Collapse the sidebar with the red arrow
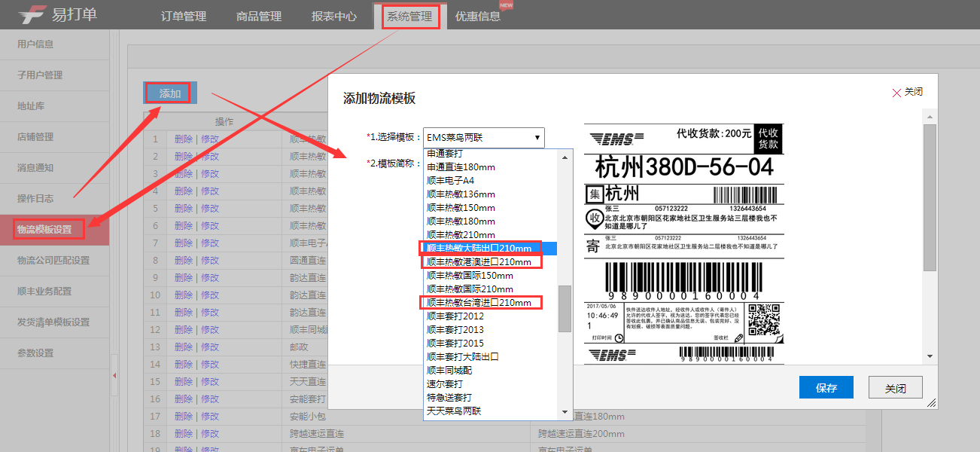Viewport: 980px width, 452px height. coord(114,375)
